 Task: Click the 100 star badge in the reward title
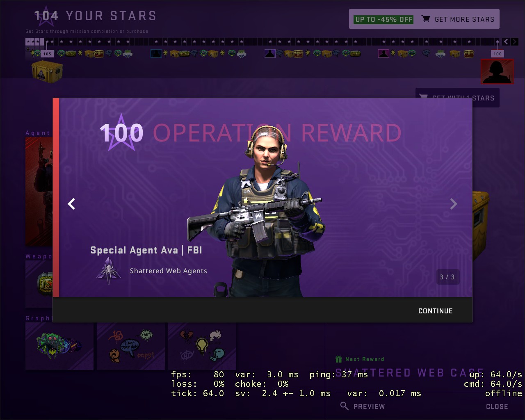[x=122, y=133]
